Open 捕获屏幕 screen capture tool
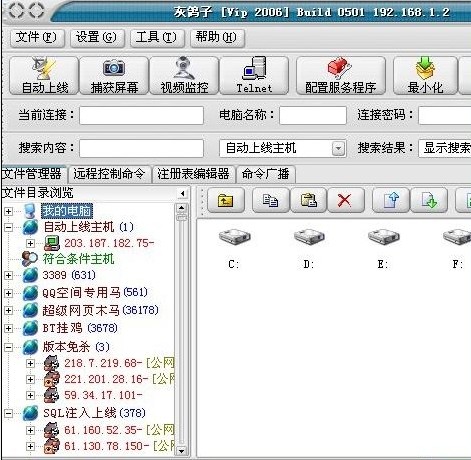Screen dimensions: 471x460 click(x=114, y=76)
